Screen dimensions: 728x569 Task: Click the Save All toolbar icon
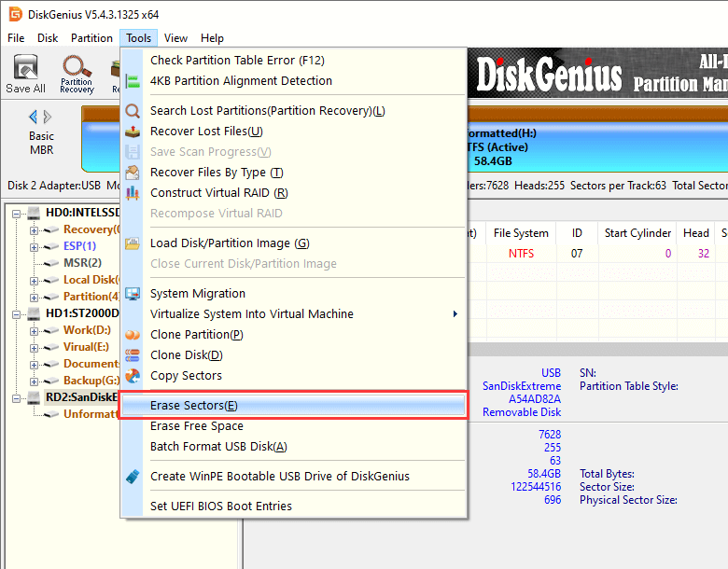click(x=25, y=73)
